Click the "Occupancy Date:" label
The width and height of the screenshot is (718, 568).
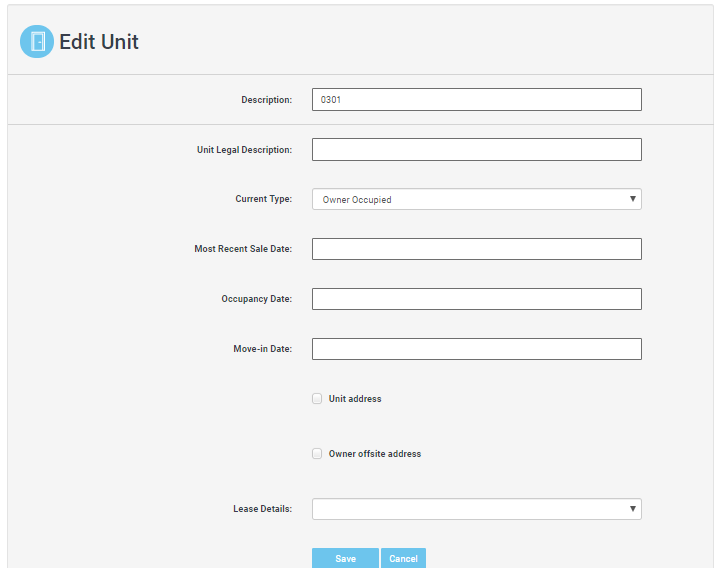pos(256,299)
